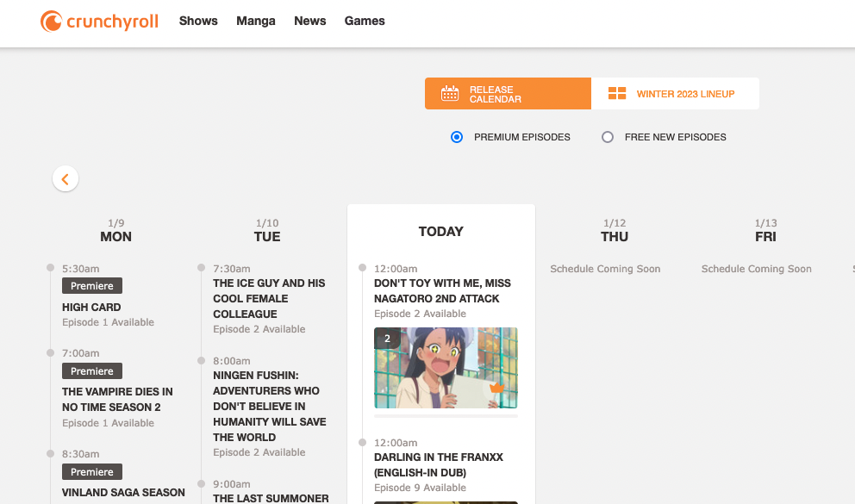
Task: Open High Card show link
Action: click(x=91, y=308)
